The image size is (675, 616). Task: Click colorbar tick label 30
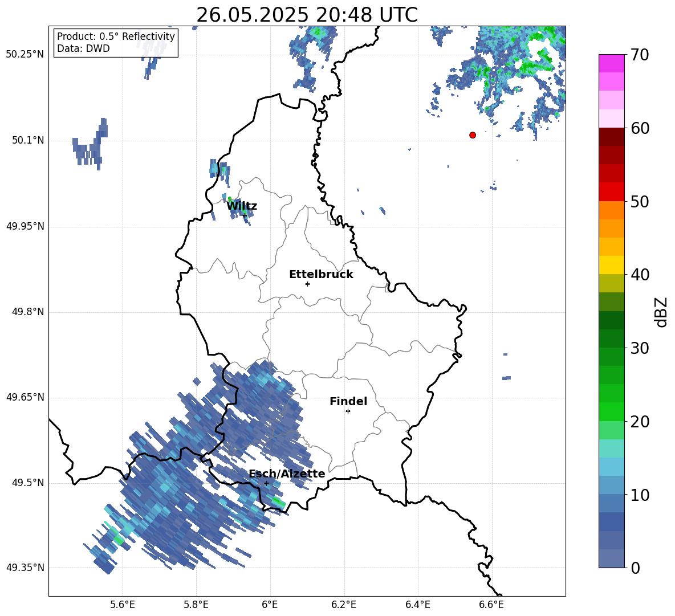[640, 348]
